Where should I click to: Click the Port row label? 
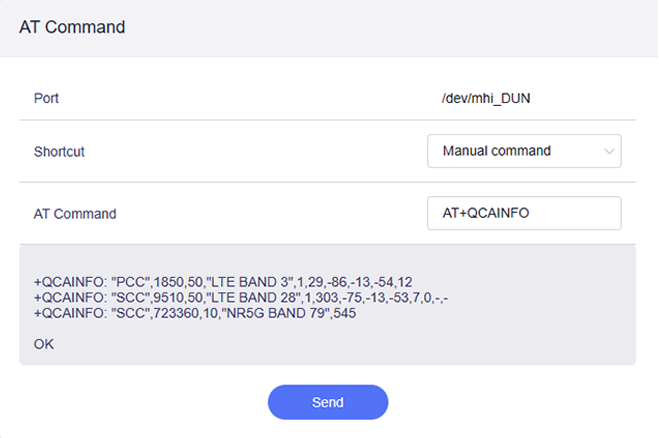[46, 98]
